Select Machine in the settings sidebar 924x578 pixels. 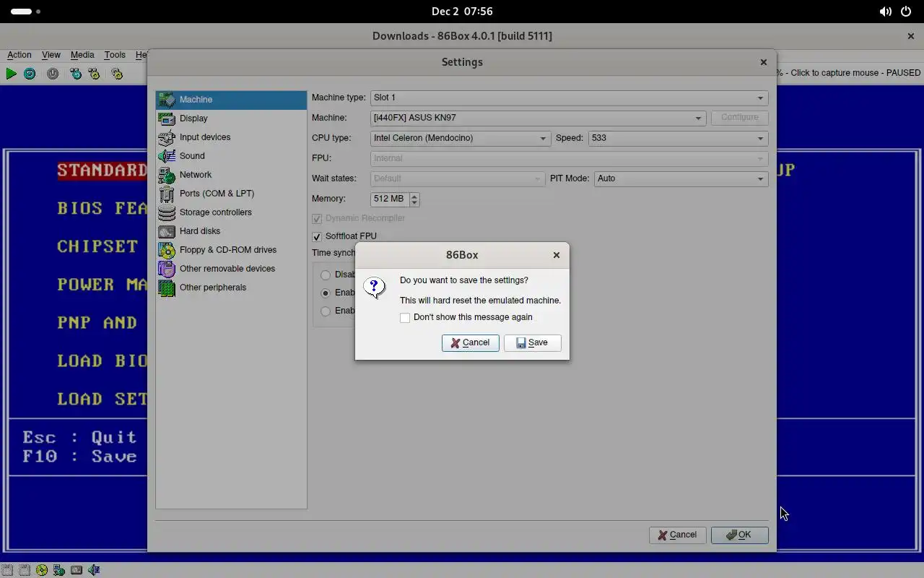(231, 100)
